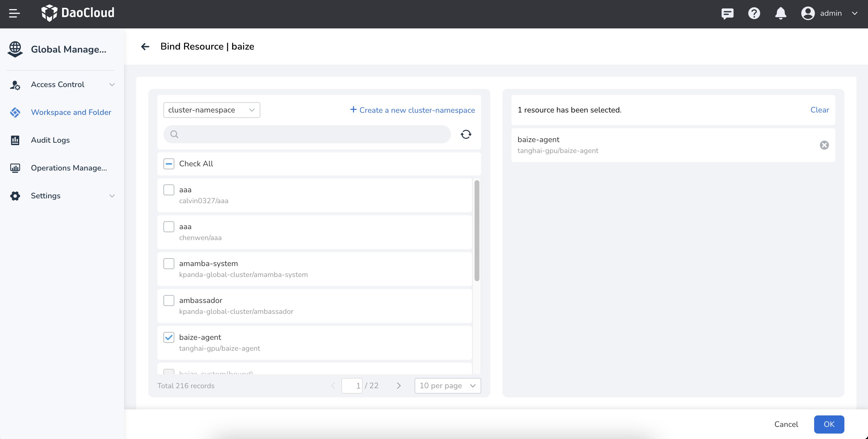Go back using the arrow icon
This screenshot has width=868, height=439.
tap(145, 47)
